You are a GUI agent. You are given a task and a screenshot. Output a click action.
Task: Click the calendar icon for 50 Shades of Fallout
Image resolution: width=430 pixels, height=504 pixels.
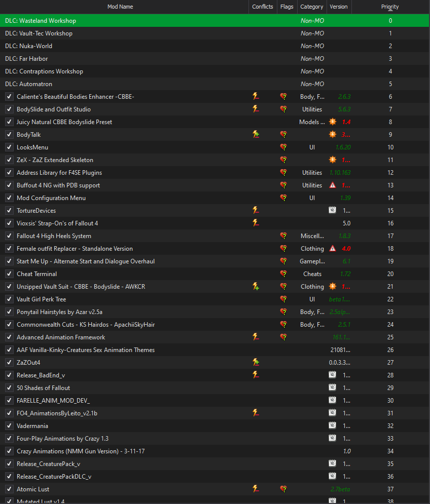pyautogui.click(x=333, y=387)
